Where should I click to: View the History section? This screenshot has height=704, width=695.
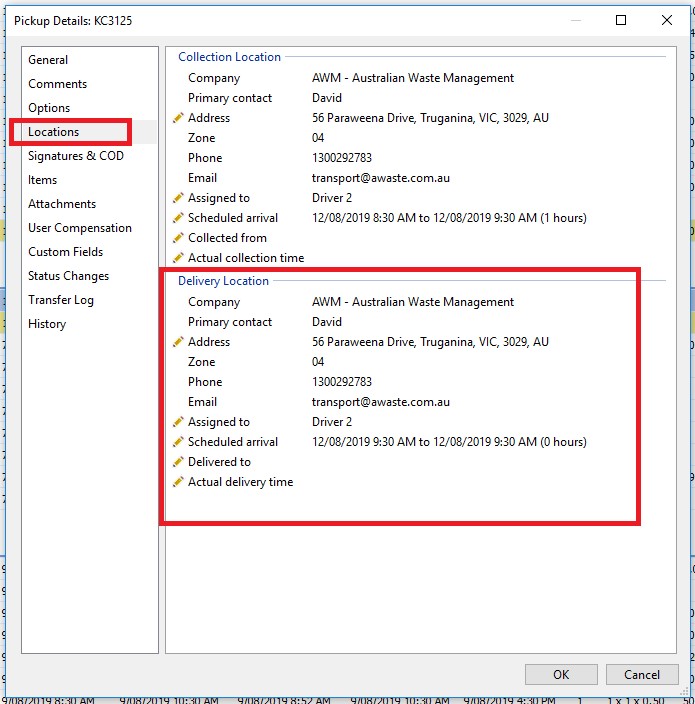point(47,324)
